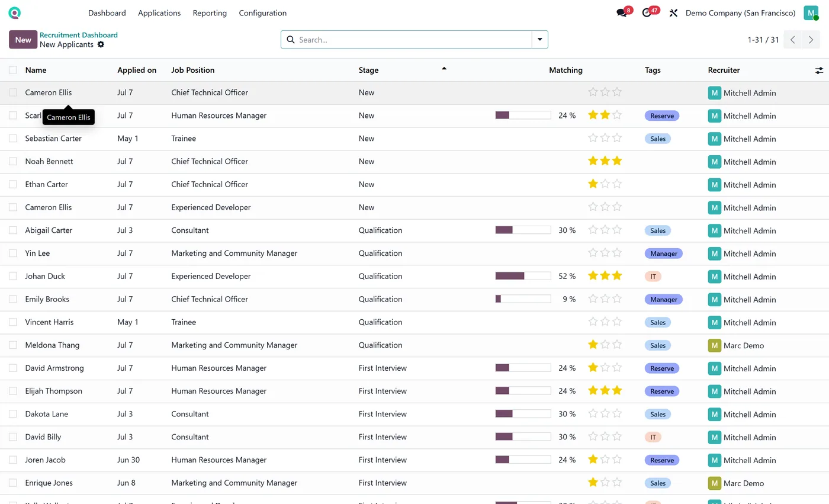
Task: Sort by the Name column header
Action: point(36,70)
